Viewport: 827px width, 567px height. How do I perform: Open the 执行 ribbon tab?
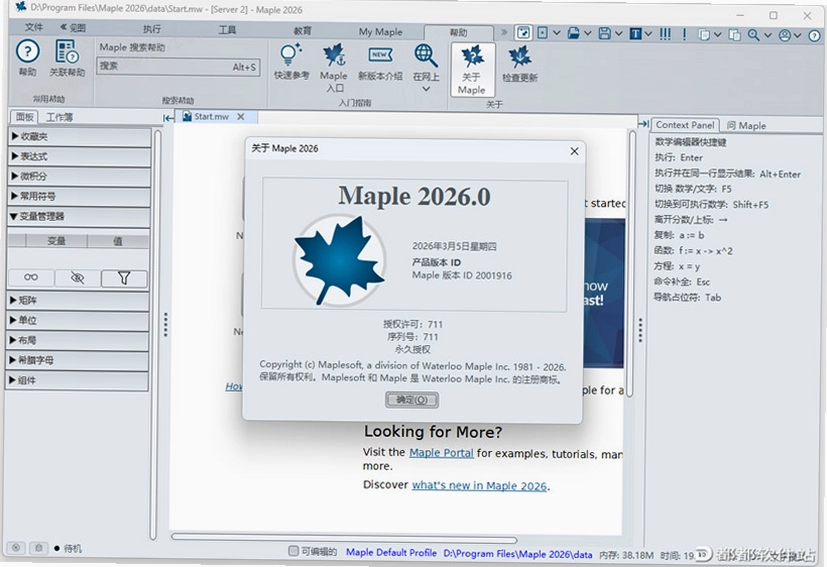point(152,29)
